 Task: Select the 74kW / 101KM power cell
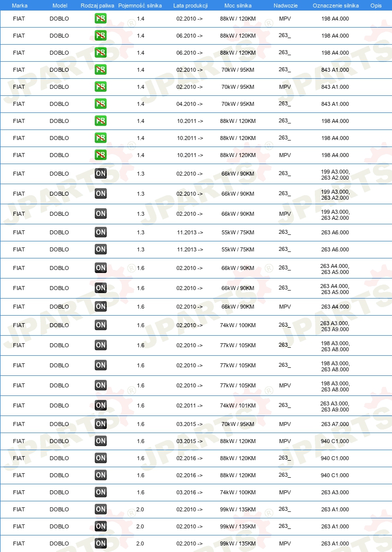coord(238,405)
